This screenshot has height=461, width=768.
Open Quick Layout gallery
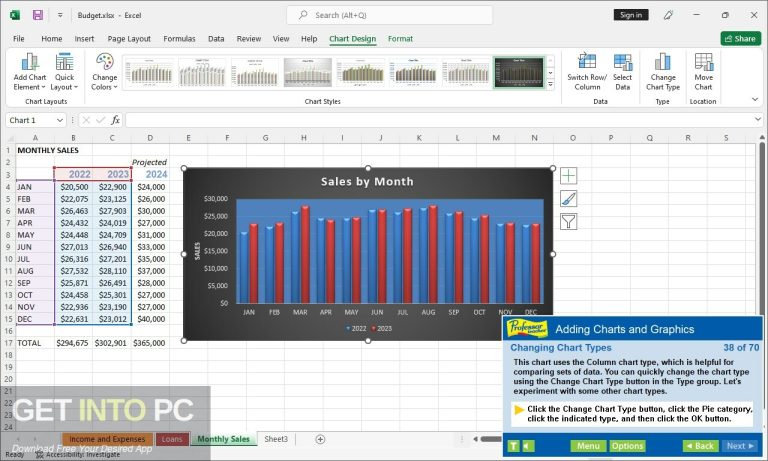(x=64, y=72)
